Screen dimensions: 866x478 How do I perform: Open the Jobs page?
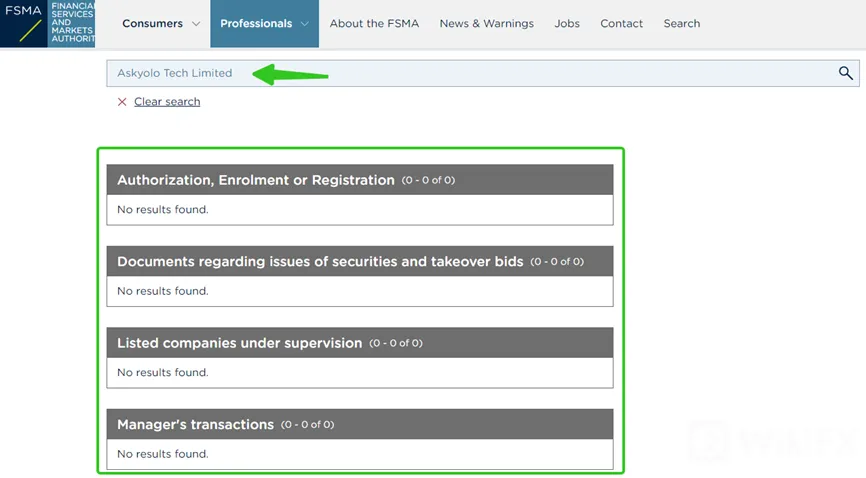pos(567,23)
